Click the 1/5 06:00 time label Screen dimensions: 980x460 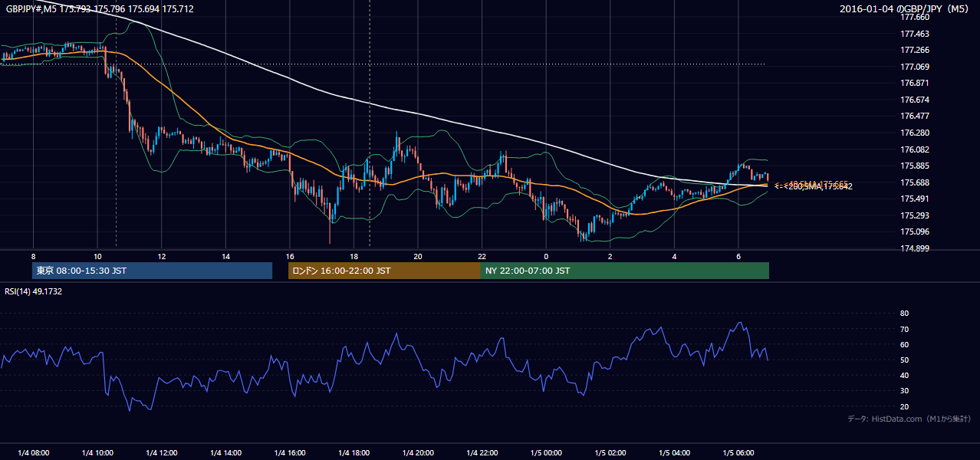click(738, 452)
